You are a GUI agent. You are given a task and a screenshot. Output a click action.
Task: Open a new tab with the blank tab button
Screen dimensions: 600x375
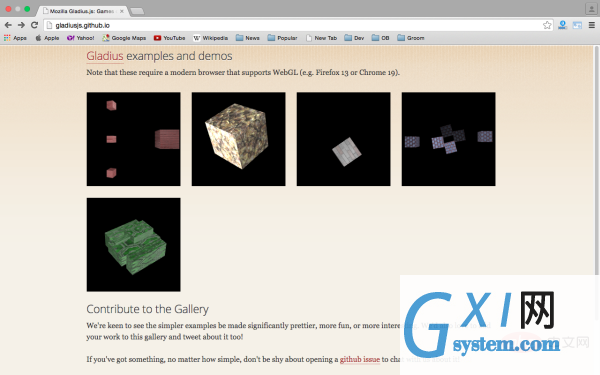[x=137, y=11]
